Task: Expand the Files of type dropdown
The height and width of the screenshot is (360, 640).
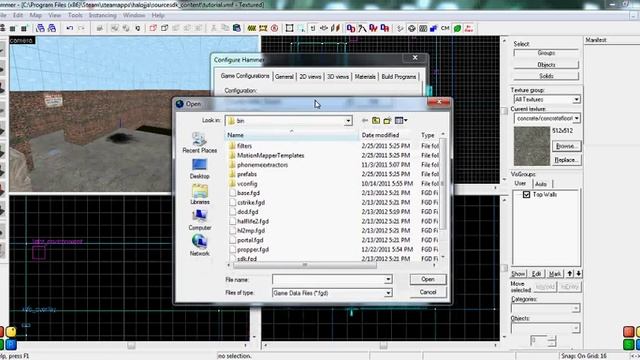Action: (x=388, y=293)
